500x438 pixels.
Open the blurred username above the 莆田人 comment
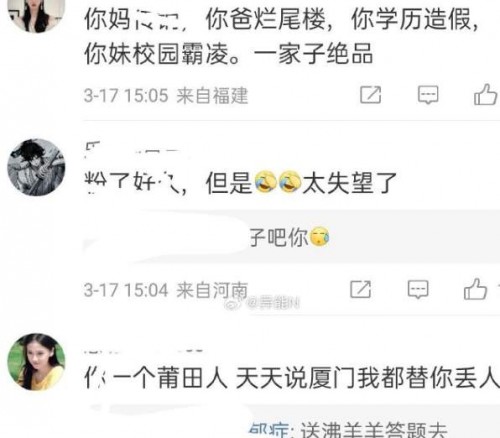[143, 351]
